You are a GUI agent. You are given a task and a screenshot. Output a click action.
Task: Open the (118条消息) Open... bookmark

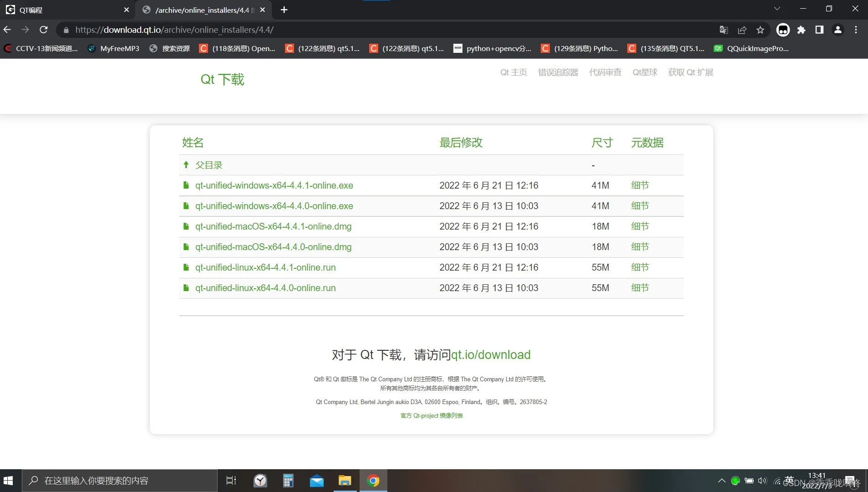[237, 48]
